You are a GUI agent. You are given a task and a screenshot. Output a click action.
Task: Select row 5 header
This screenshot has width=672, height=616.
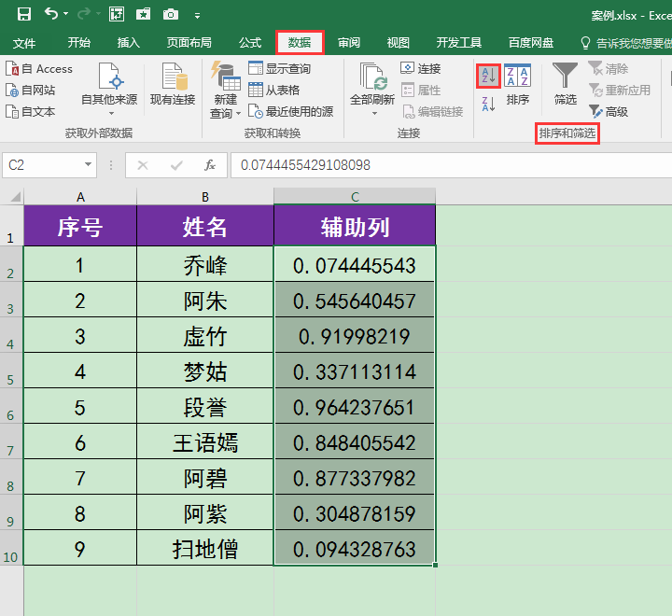coord(11,371)
